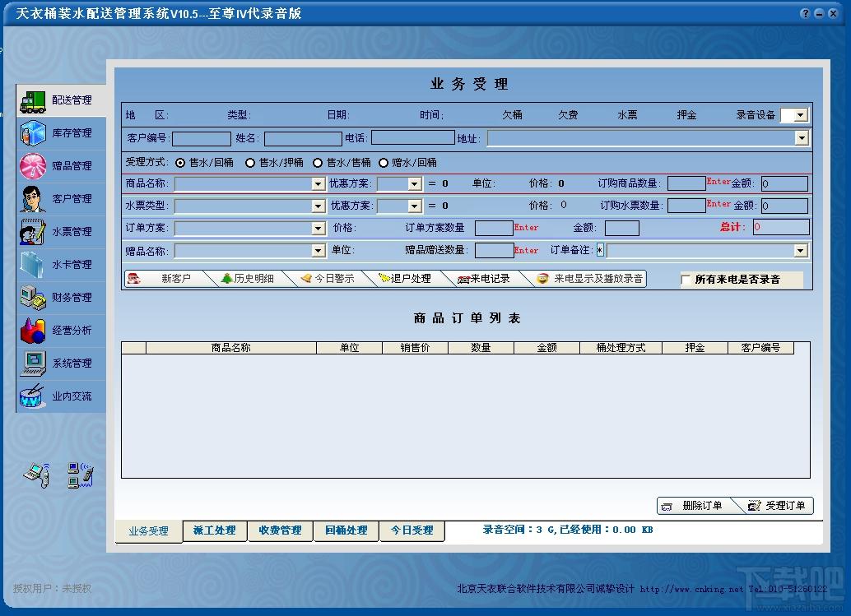This screenshot has height=616, width=851.
Task: Expand the 赠品名称 dropdown
Action: [319, 251]
